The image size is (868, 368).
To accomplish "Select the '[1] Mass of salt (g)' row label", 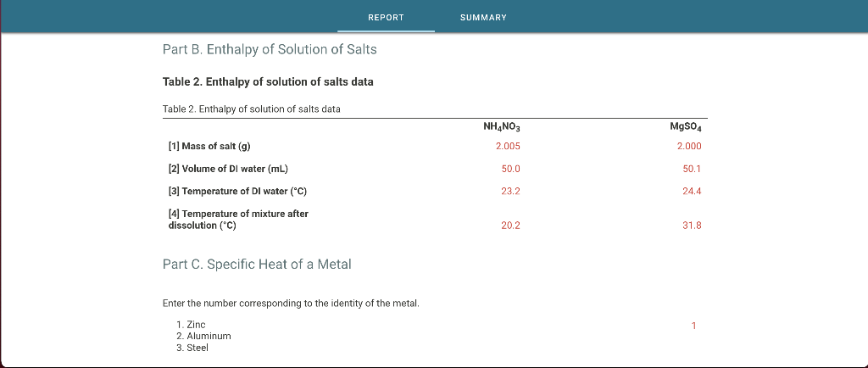I will tap(209, 147).
